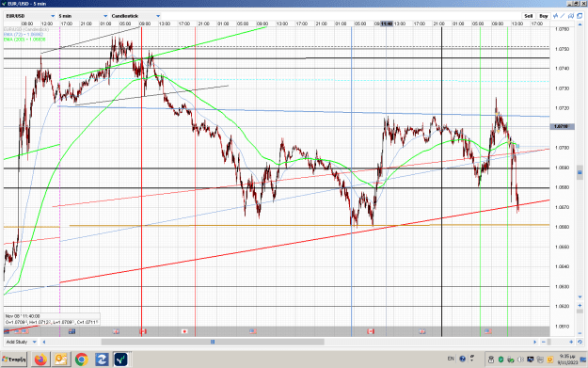Click the Japan flag news event
The width and height of the screenshot is (588, 368).
[184, 331]
